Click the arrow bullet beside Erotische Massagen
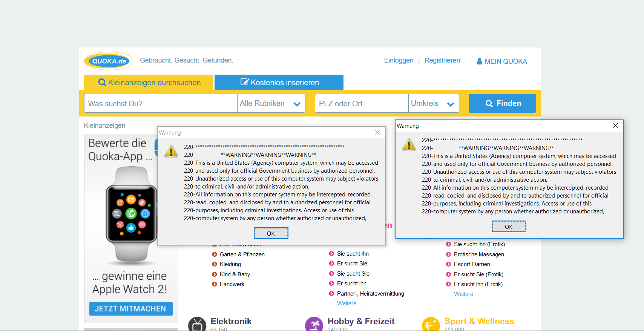Image resolution: width=644 pixels, height=331 pixels. (x=449, y=254)
